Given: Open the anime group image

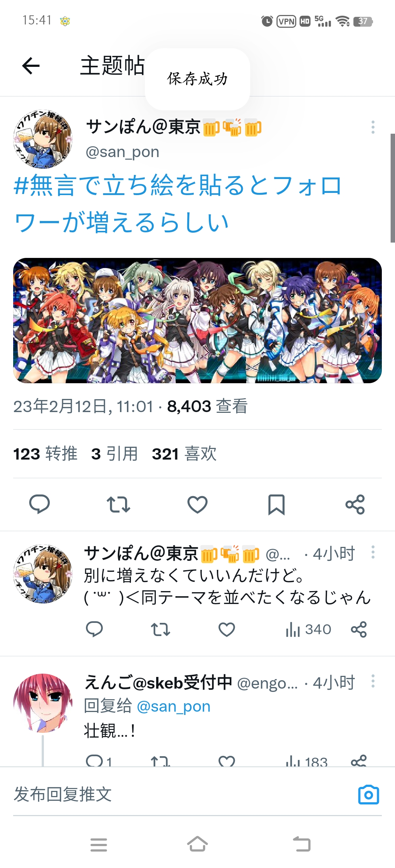Looking at the screenshot, I should click(197, 320).
